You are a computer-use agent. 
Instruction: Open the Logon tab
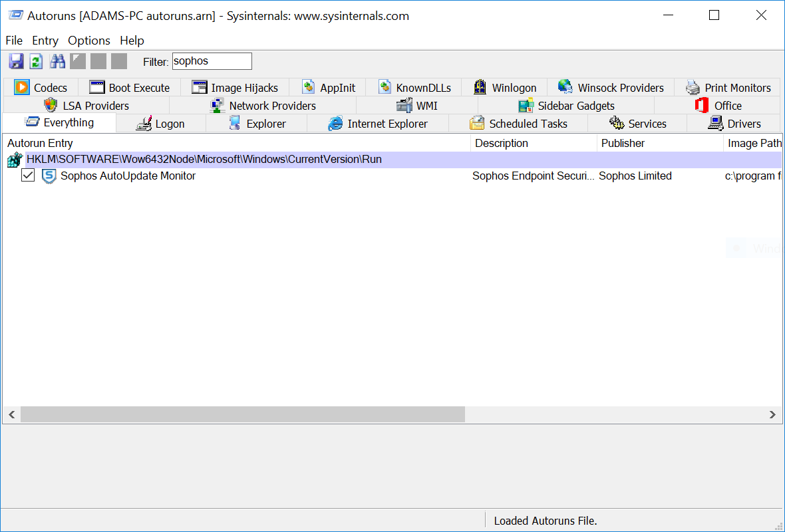tap(161, 124)
